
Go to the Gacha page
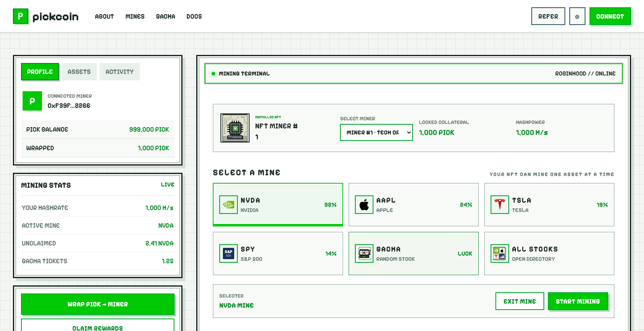coord(166,17)
